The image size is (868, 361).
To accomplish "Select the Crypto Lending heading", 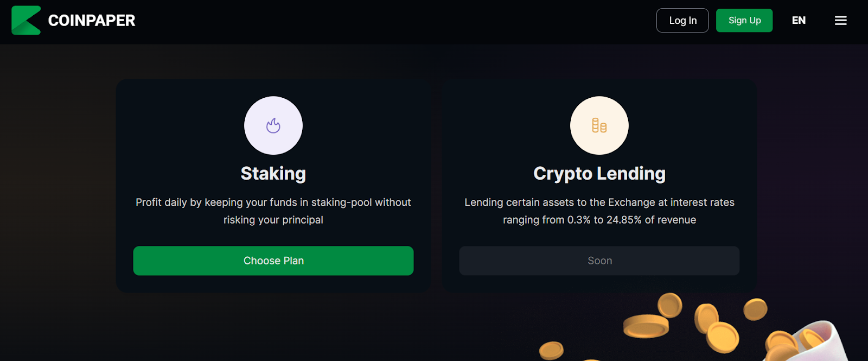I will (x=599, y=174).
